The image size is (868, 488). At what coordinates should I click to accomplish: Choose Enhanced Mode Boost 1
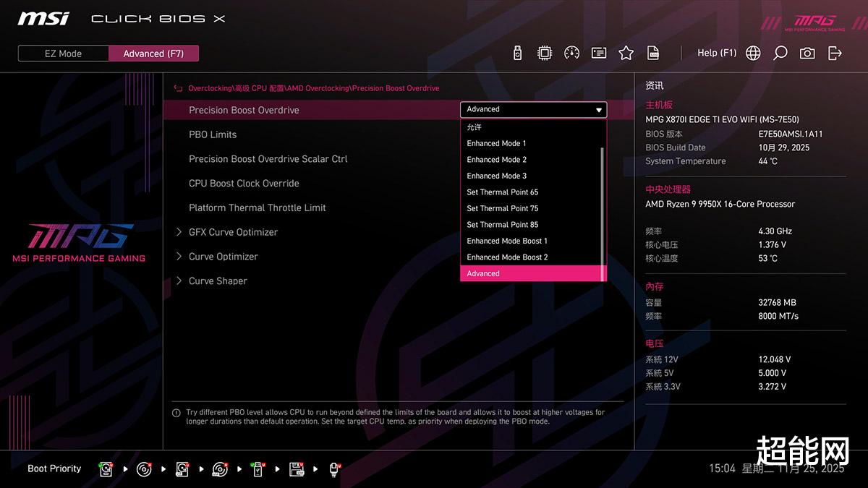point(532,241)
